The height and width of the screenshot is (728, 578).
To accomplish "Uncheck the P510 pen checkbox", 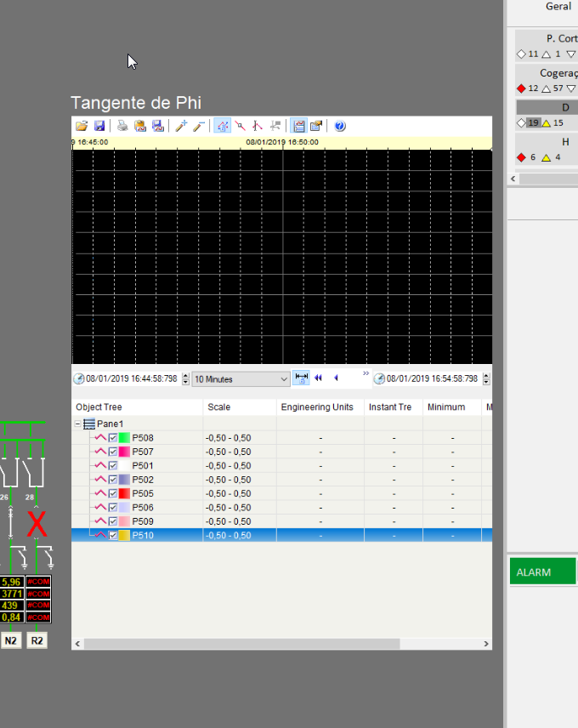I will coord(113,535).
